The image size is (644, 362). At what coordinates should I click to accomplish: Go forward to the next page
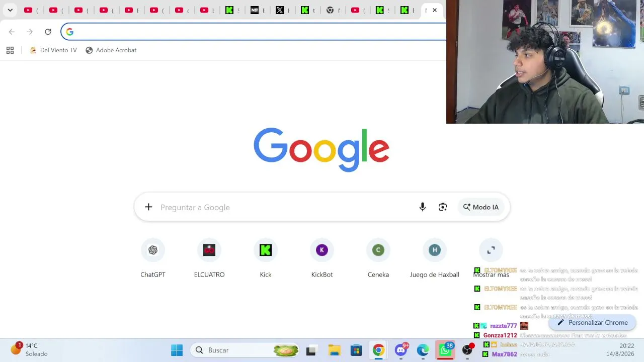pyautogui.click(x=30, y=32)
